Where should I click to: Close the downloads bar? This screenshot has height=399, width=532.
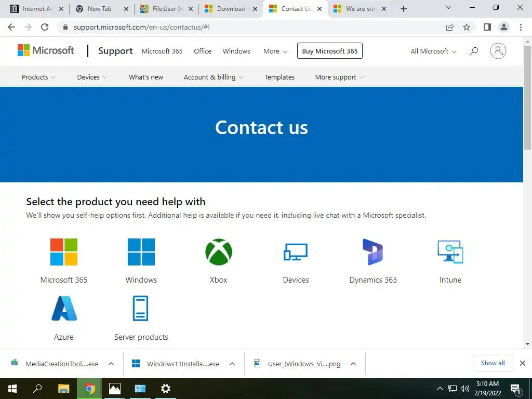(523, 363)
